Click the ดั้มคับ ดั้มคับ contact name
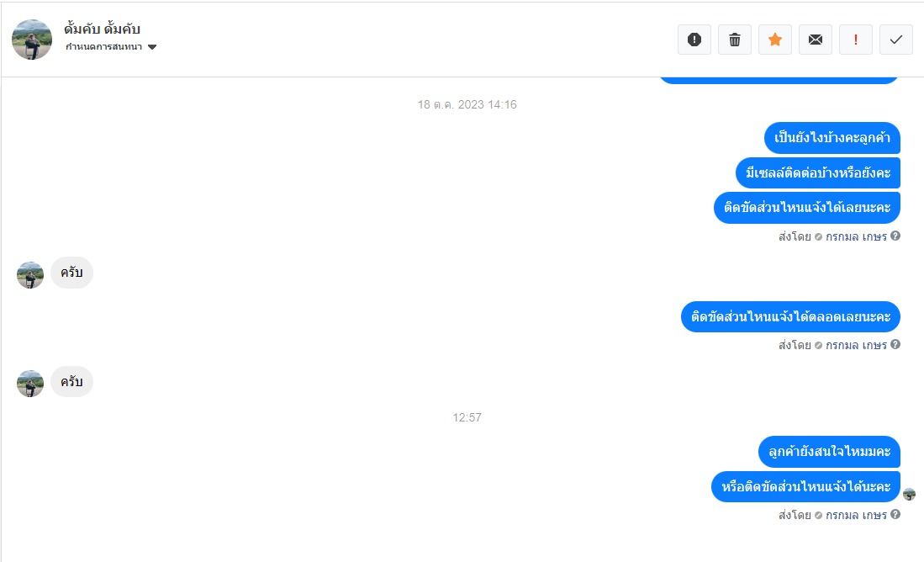Screen dimensions: 924x562 tap(102, 29)
